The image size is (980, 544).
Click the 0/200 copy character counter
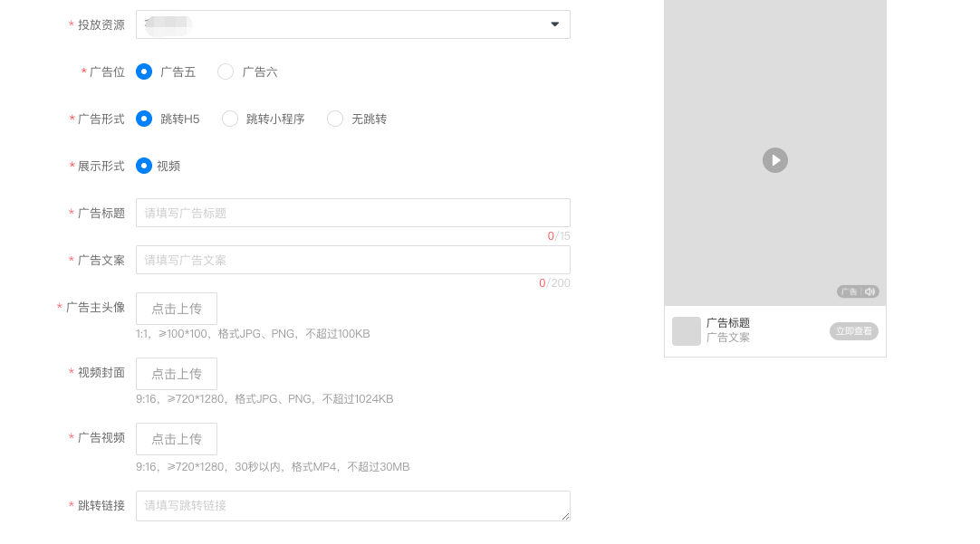(x=554, y=283)
